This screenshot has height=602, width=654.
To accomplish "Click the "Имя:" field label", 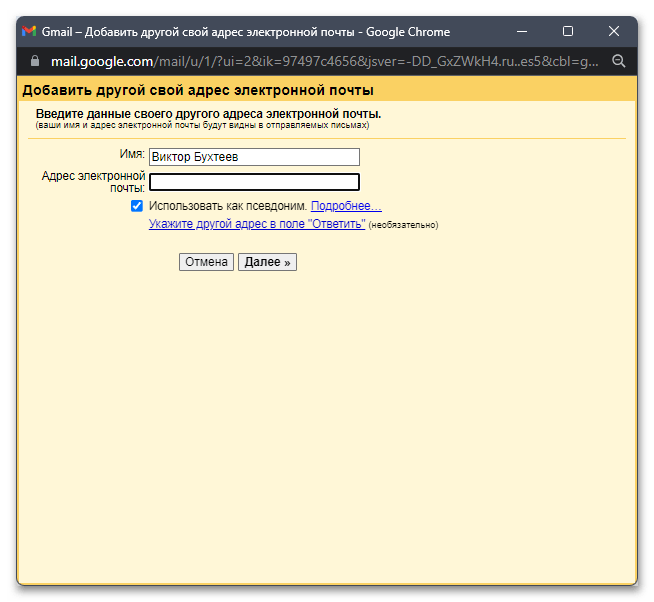I will pos(132,154).
